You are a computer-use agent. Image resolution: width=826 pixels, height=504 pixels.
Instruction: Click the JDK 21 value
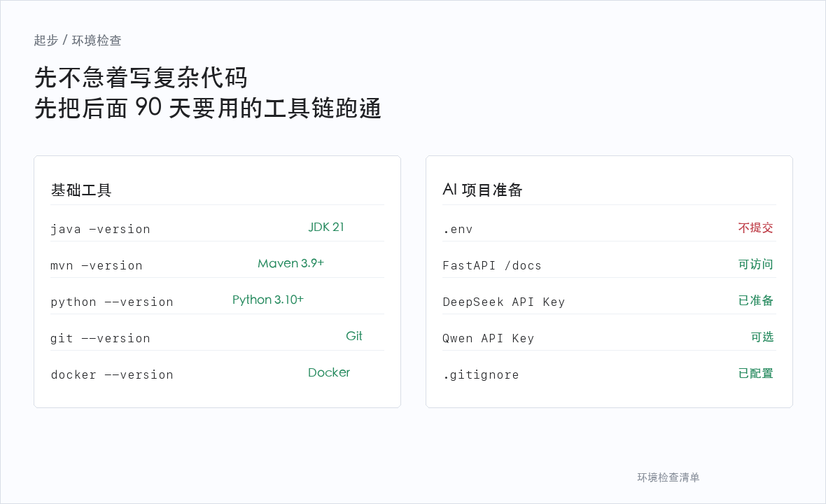(x=326, y=227)
